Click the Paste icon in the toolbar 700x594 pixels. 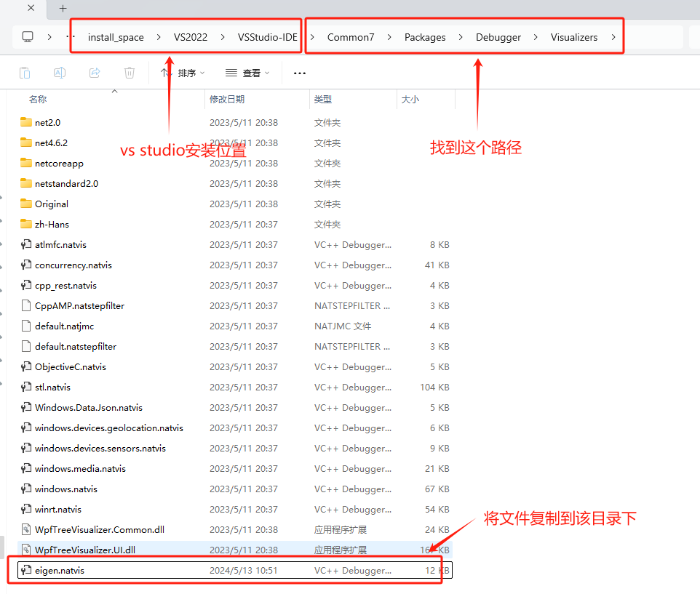coord(25,72)
